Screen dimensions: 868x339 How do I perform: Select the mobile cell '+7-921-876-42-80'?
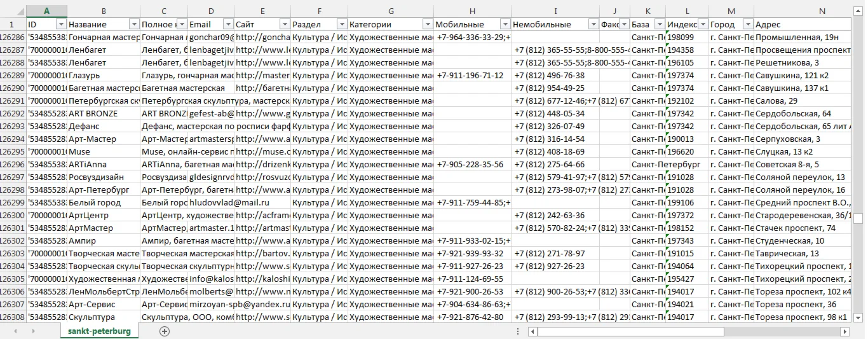[472, 317]
